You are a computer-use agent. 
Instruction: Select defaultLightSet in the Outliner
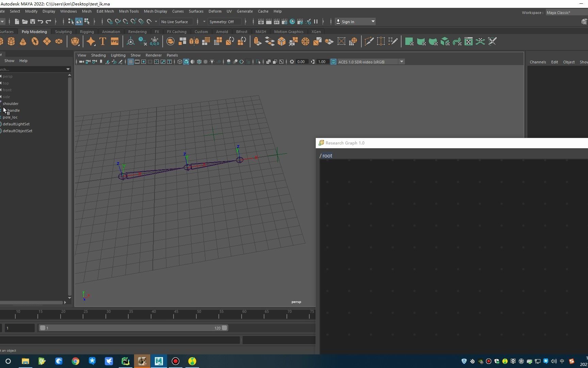pyautogui.click(x=16, y=124)
